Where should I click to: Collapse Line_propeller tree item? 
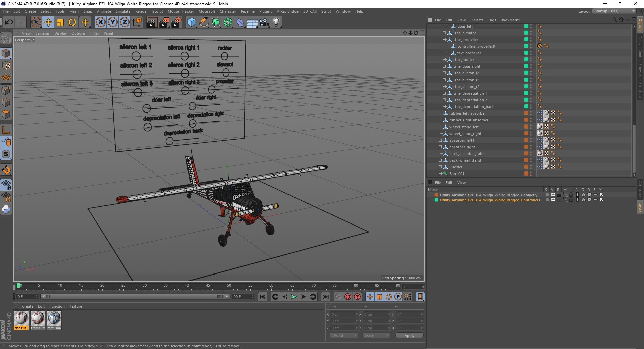coord(444,40)
